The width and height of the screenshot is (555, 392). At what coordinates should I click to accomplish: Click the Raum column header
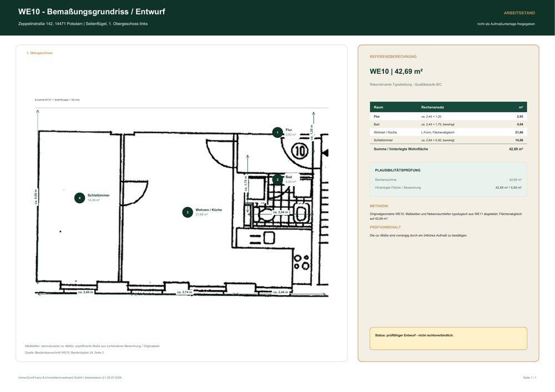click(379, 107)
